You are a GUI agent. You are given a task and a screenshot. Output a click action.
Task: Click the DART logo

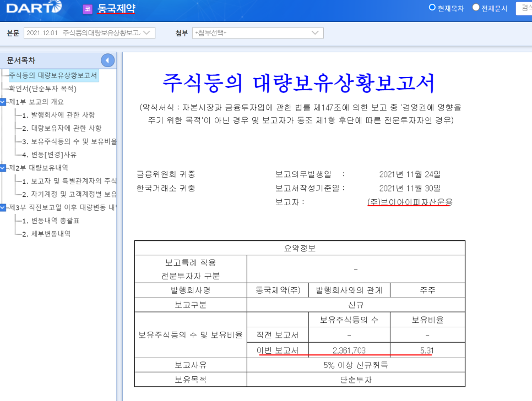pos(34,8)
